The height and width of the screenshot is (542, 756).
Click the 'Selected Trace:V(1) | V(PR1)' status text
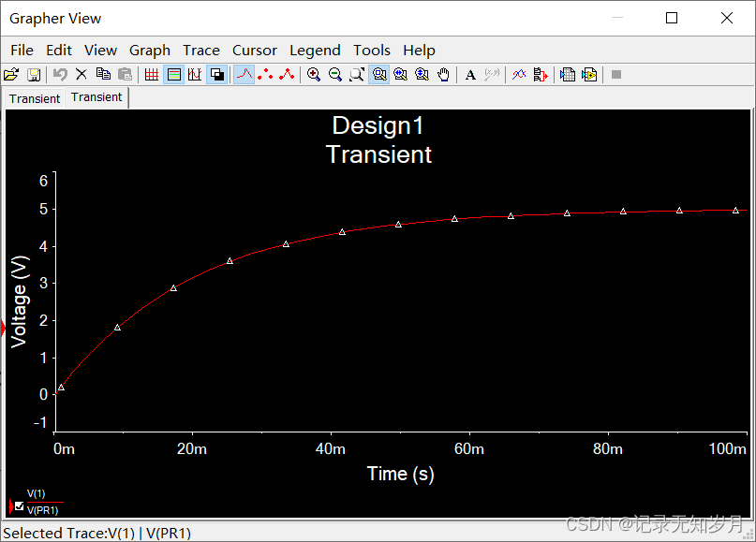[x=96, y=533]
